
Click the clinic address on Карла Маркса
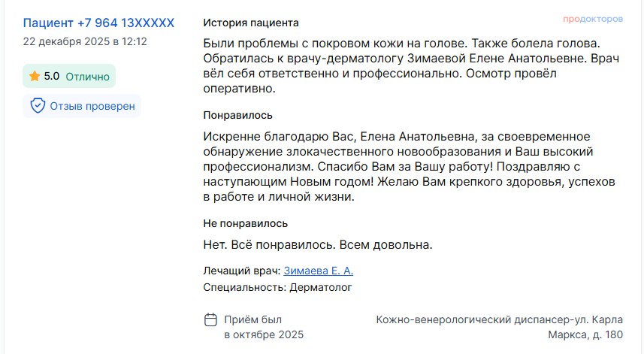(x=499, y=327)
